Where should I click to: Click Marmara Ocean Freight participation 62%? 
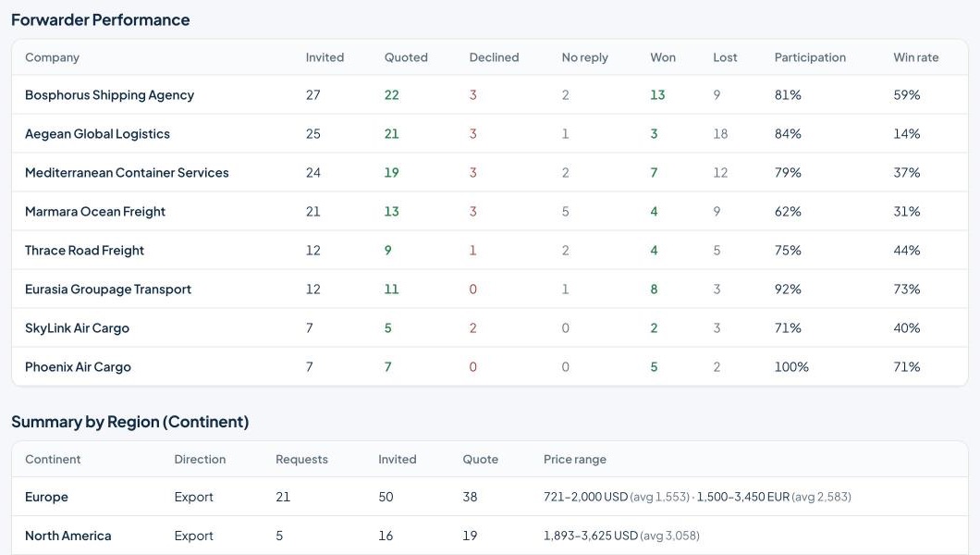tap(788, 211)
